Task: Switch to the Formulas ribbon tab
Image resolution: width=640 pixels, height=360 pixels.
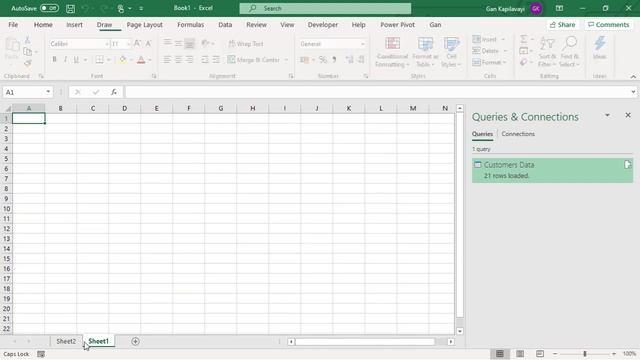Action: (190, 24)
